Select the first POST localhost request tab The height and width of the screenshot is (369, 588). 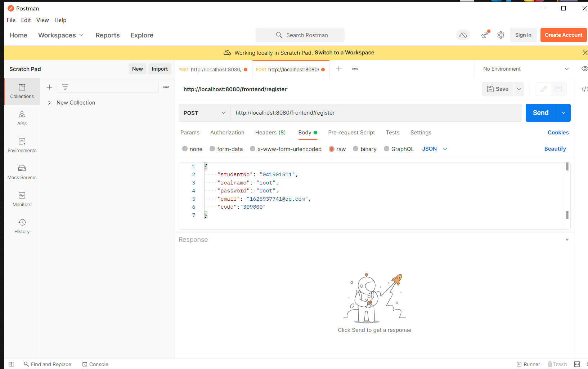pyautogui.click(x=213, y=70)
